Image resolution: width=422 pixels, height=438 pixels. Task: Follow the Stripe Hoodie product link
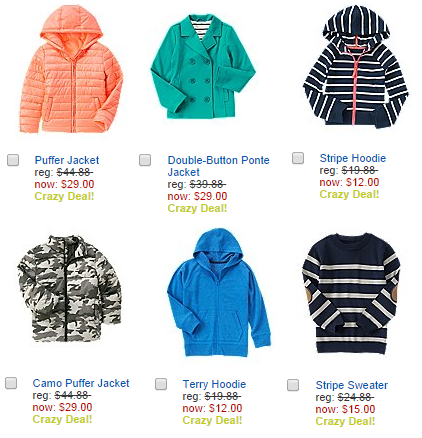tap(353, 158)
